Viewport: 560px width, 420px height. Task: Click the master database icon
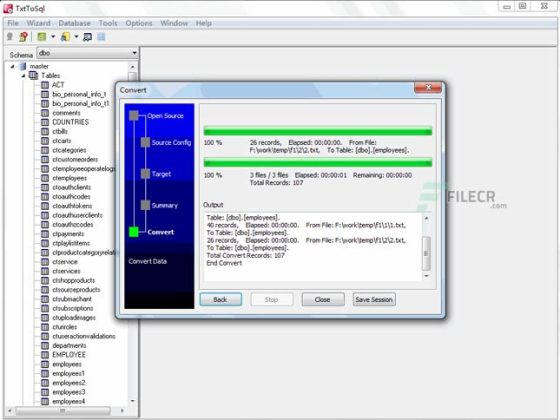[22, 66]
